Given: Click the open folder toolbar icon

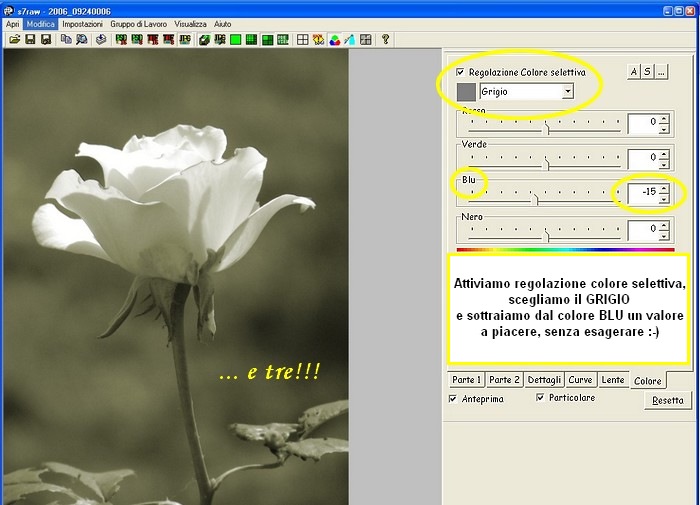Looking at the screenshot, I should pyautogui.click(x=14, y=40).
